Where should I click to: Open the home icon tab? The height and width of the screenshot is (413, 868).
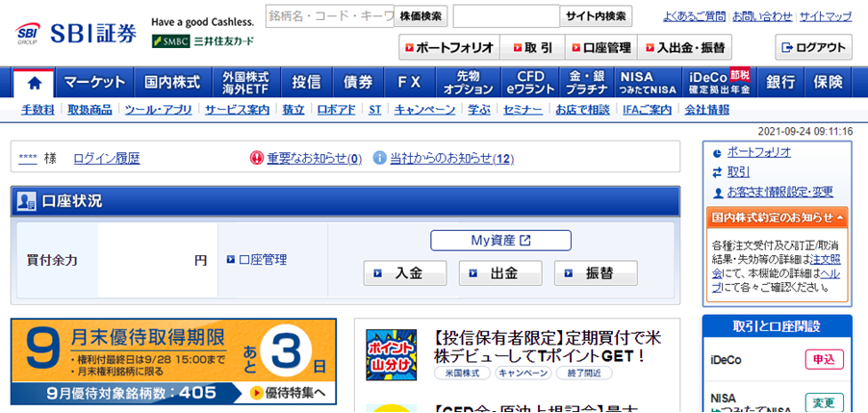35,84
